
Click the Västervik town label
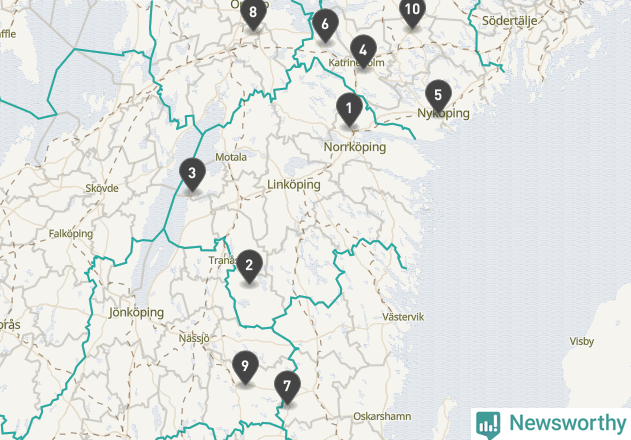pos(403,317)
